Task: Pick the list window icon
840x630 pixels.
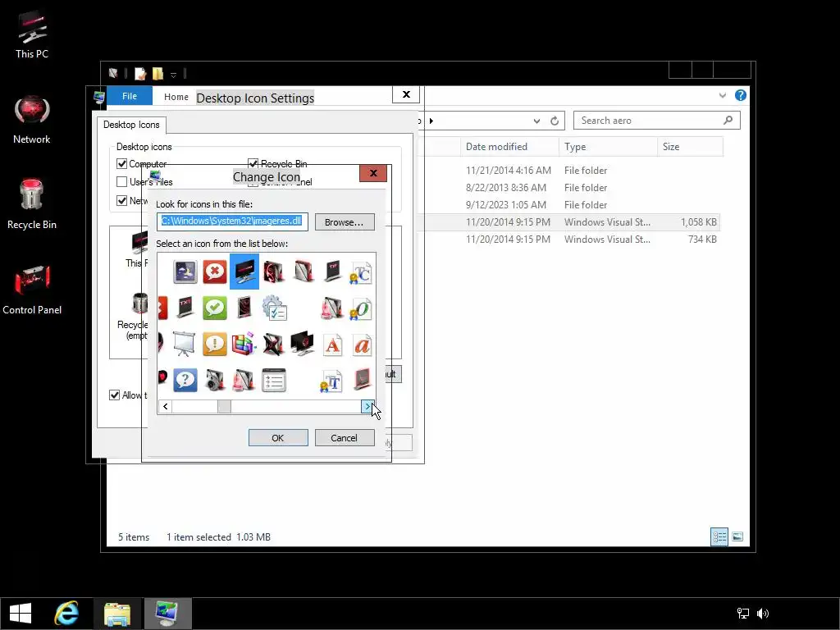Action: 274,380
